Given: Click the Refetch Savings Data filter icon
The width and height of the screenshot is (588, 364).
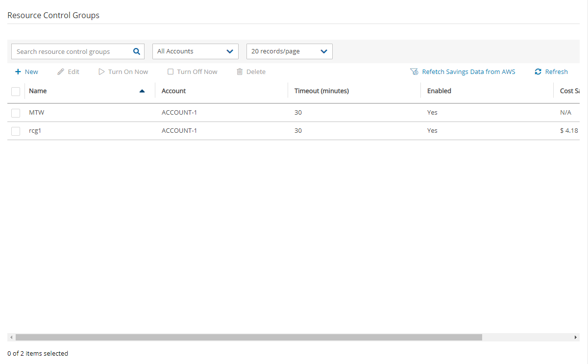Looking at the screenshot, I should [414, 72].
